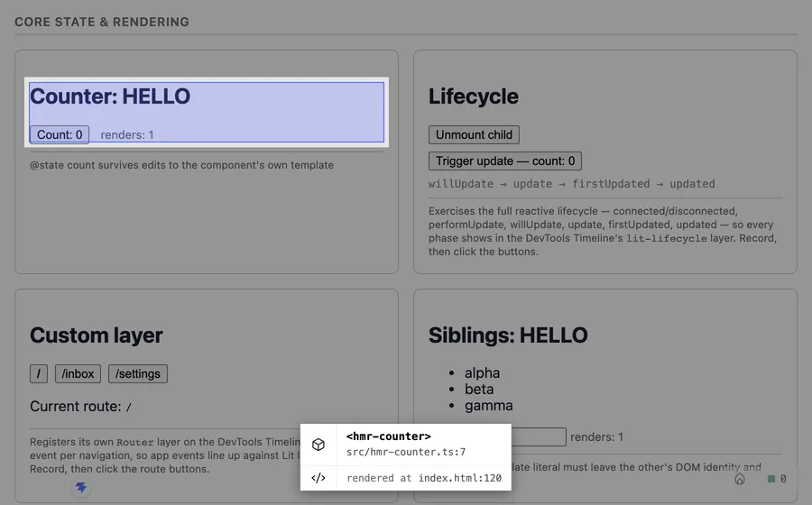Navigate to the /settings route
812x505 pixels.
138,373
